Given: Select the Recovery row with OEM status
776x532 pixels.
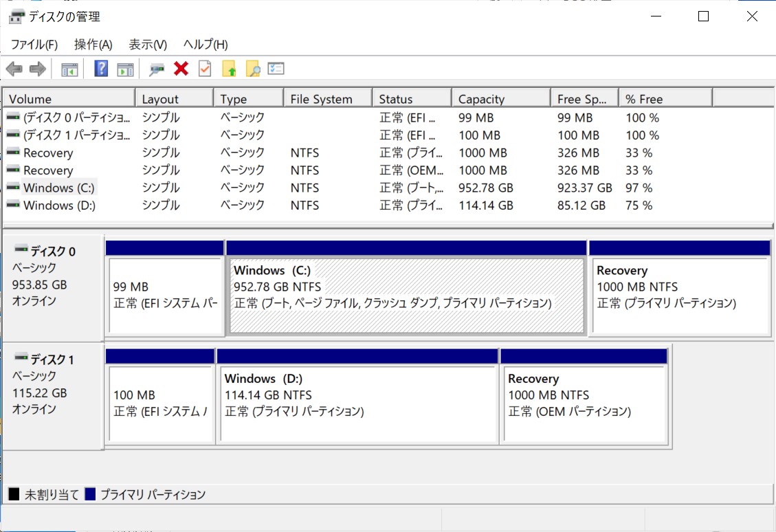Looking at the screenshot, I should [388, 170].
